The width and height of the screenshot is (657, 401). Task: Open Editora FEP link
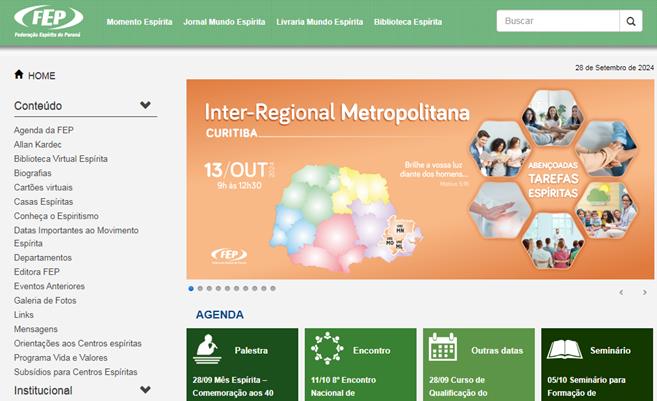pyautogui.click(x=37, y=272)
